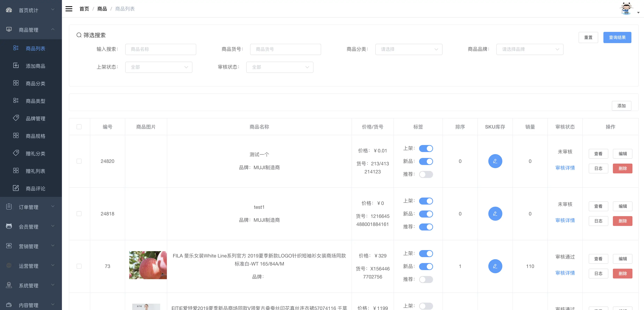Check the row checkbox for product 24818
Viewport: 644px width, 310px height.
point(79,214)
